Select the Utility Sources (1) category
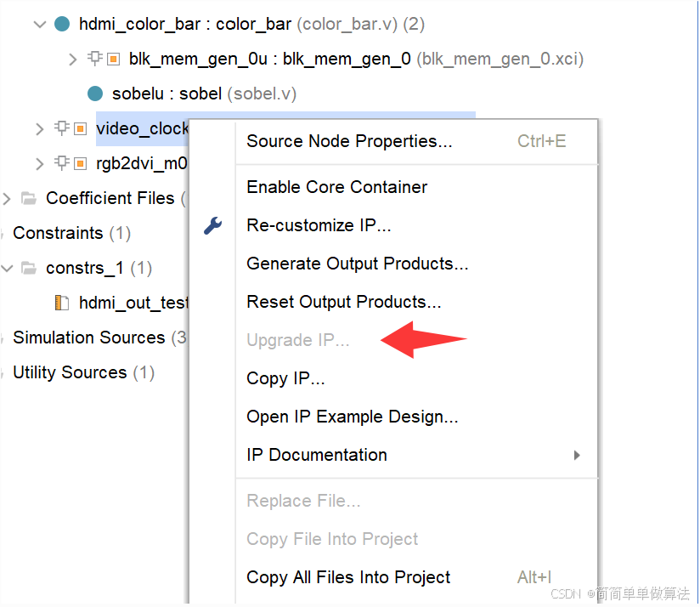Image resolution: width=700 pixels, height=607 pixels. click(x=83, y=372)
